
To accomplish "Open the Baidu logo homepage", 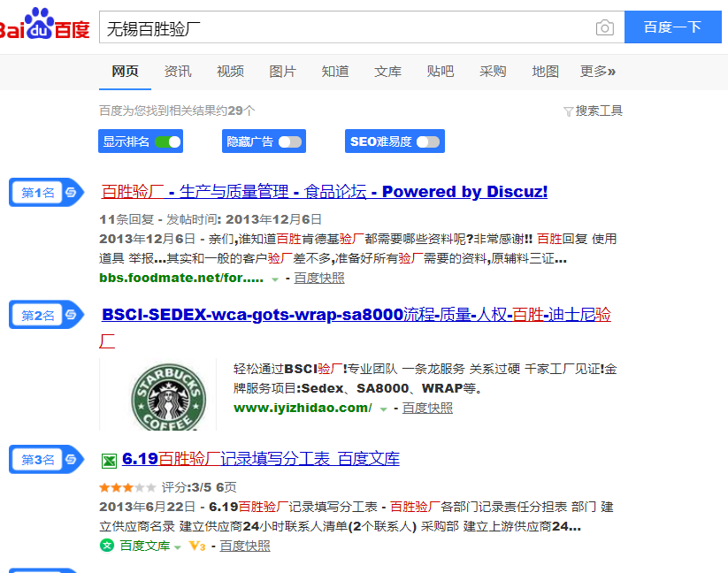I will point(44,24).
